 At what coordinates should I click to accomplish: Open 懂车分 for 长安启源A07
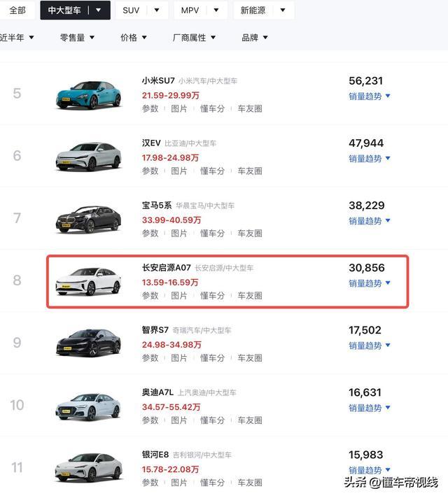coord(212,296)
